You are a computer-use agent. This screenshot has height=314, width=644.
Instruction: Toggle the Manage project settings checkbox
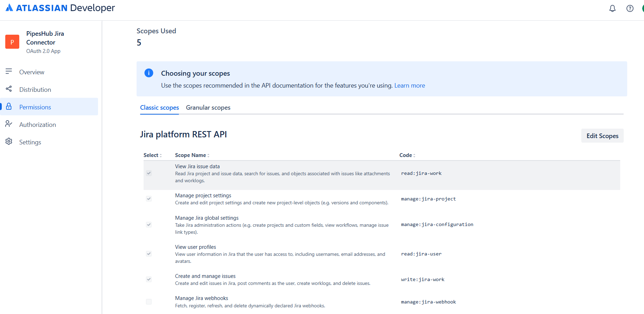pyautogui.click(x=149, y=199)
